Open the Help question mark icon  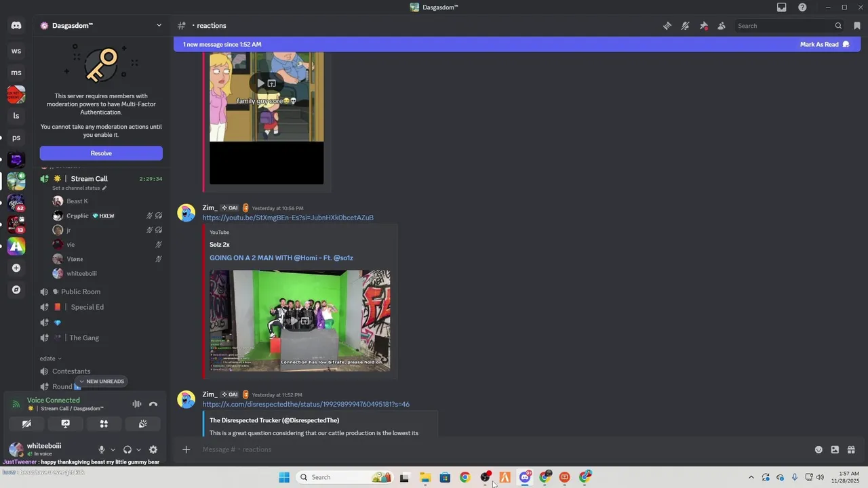point(803,7)
